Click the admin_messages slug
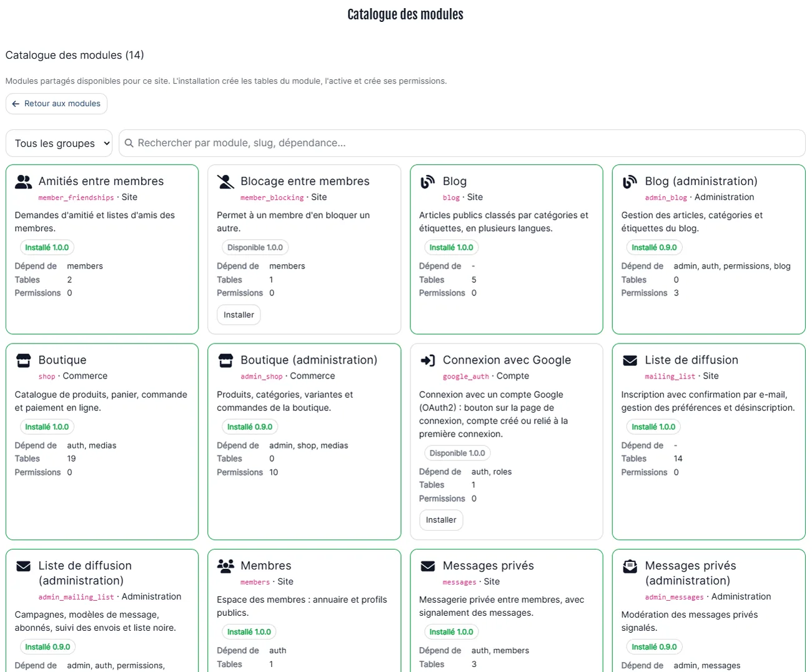The image size is (812, 672). pyautogui.click(x=675, y=597)
